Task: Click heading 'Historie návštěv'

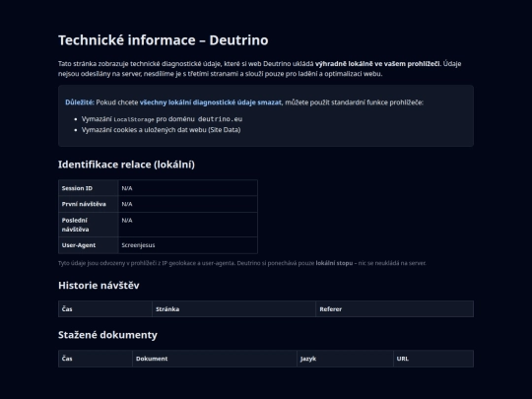Action: coord(99,286)
